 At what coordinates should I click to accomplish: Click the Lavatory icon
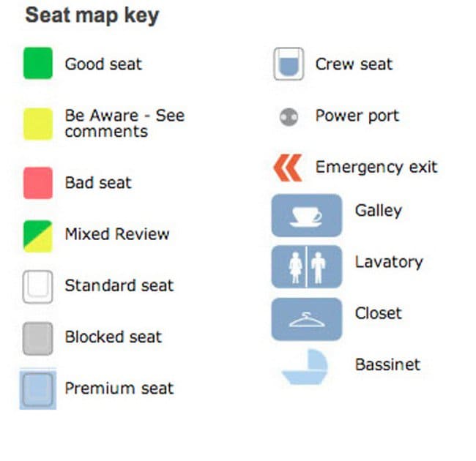click(x=306, y=266)
